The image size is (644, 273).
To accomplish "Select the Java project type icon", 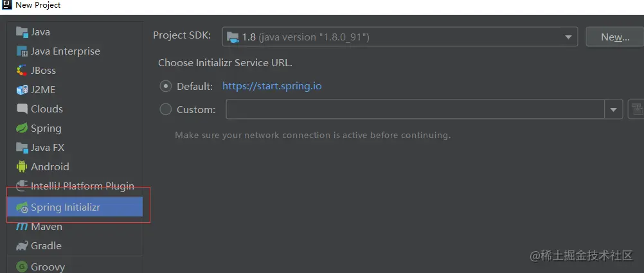I will click(x=22, y=31).
